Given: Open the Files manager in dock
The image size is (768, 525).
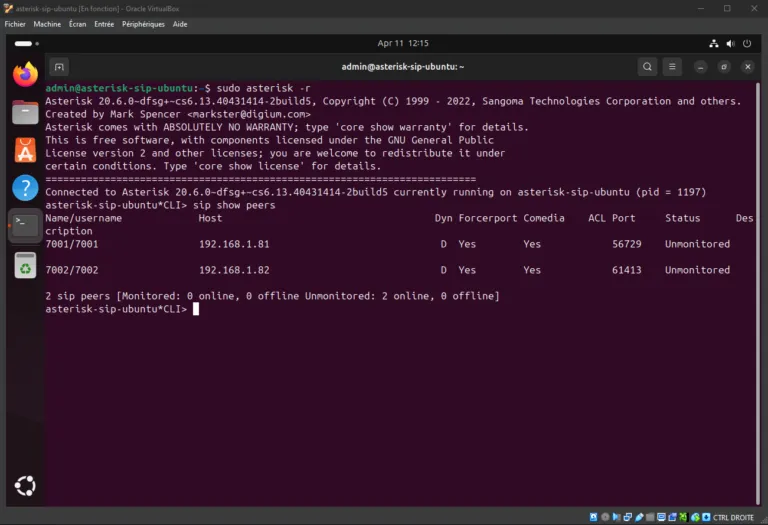Looking at the screenshot, I should (x=25, y=112).
